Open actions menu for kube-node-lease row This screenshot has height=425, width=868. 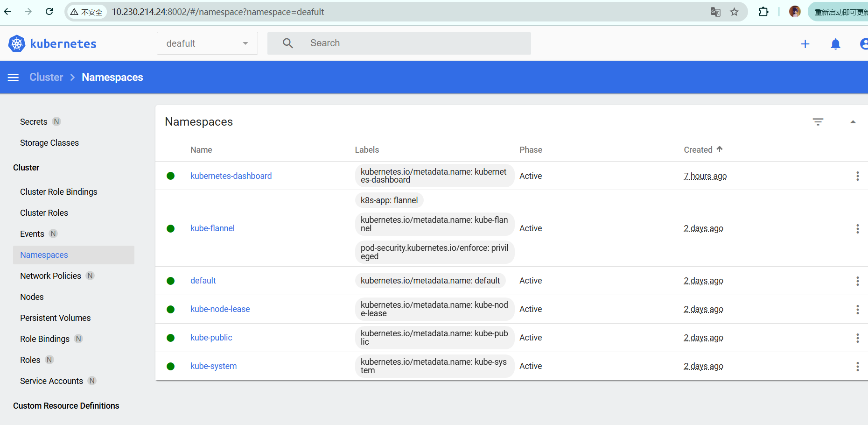[857, 309]
